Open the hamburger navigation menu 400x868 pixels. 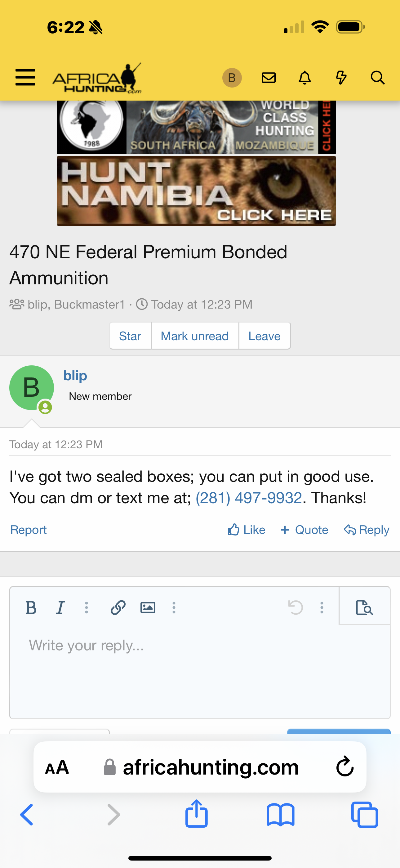tap(25, 78)
